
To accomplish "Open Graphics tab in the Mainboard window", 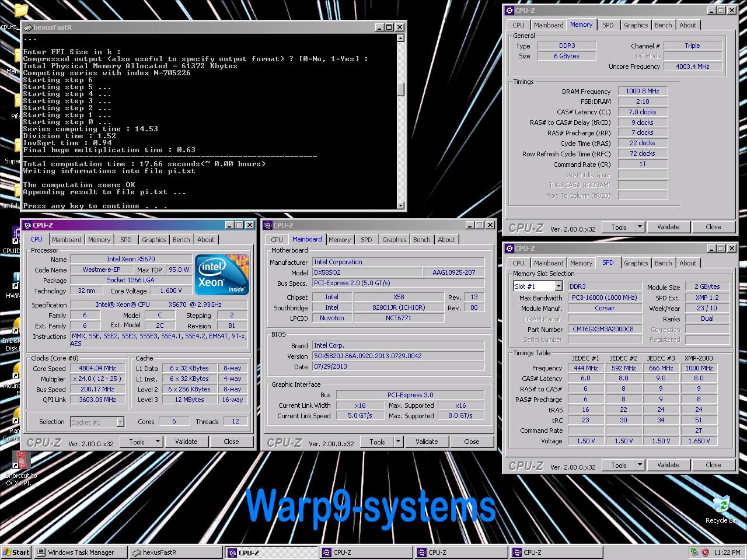I will 395,240.
